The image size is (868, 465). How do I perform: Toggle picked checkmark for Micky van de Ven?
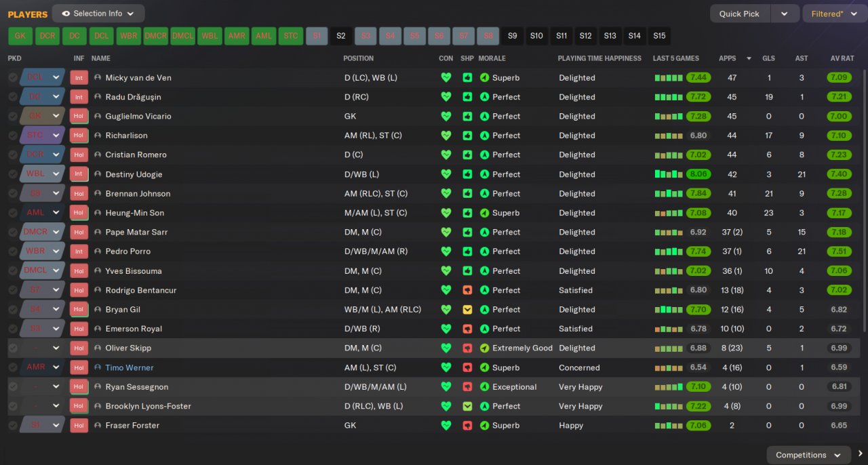pyautogui.click(x=13, y=77)
